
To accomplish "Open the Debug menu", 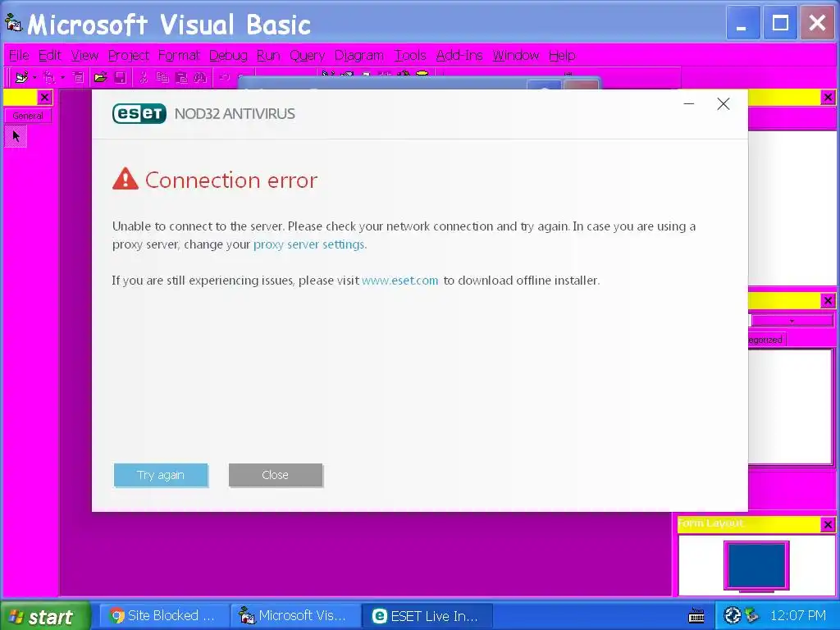I will pyautogui.click(x=228, y=55).
